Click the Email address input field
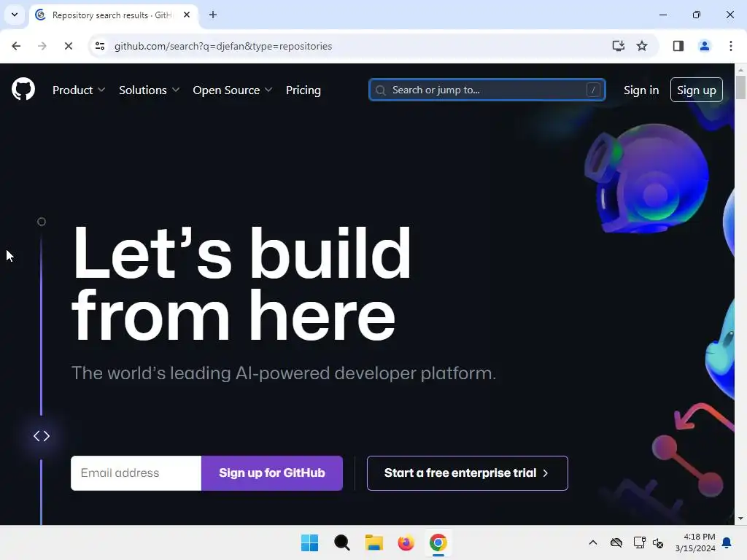Viewport: 747px width, 560px height. coord(136,472)
